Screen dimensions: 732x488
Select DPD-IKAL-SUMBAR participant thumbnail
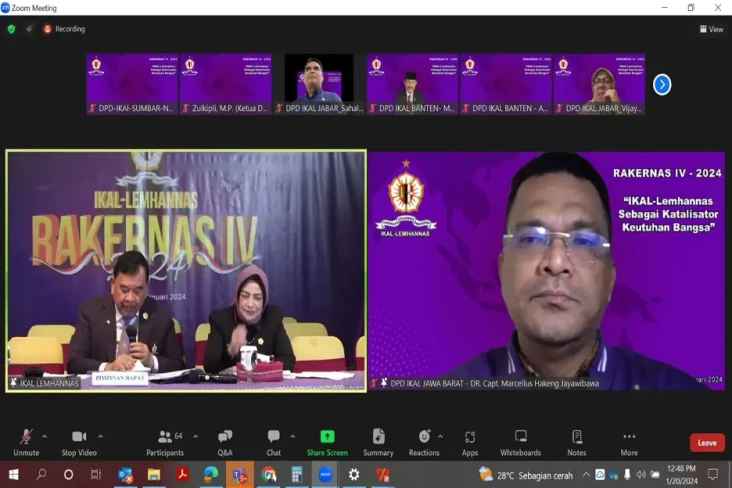coord(132,84)
